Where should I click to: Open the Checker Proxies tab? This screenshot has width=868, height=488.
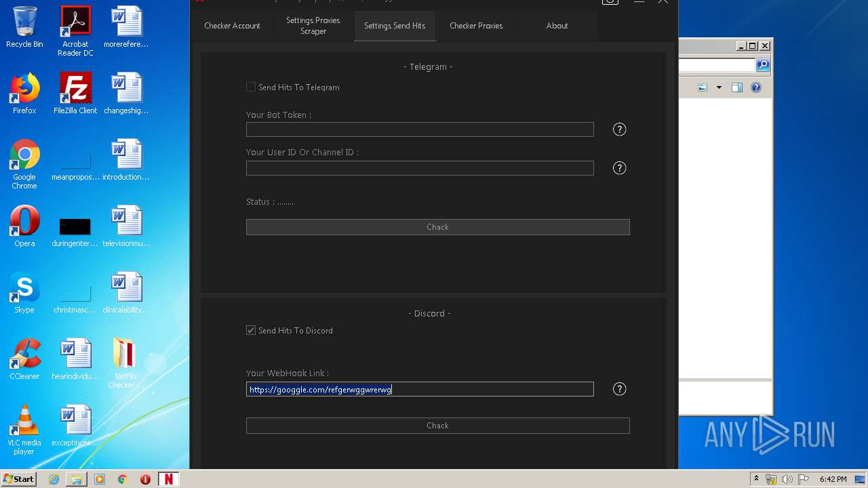[476, 26]
